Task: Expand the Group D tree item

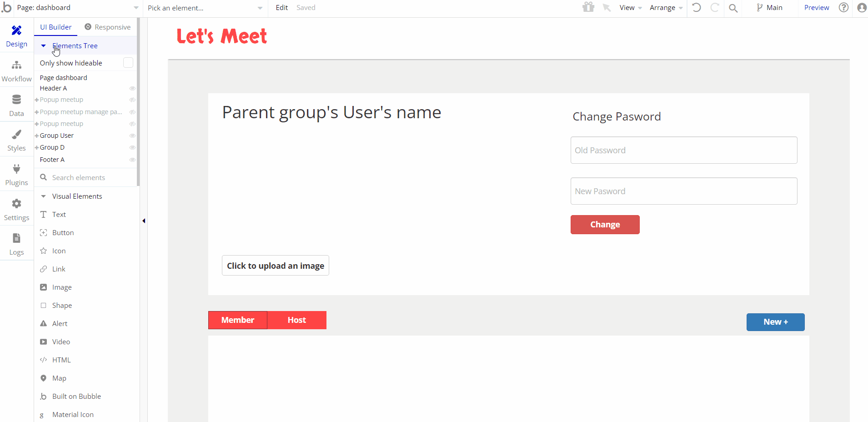Action: click(37, 147)
